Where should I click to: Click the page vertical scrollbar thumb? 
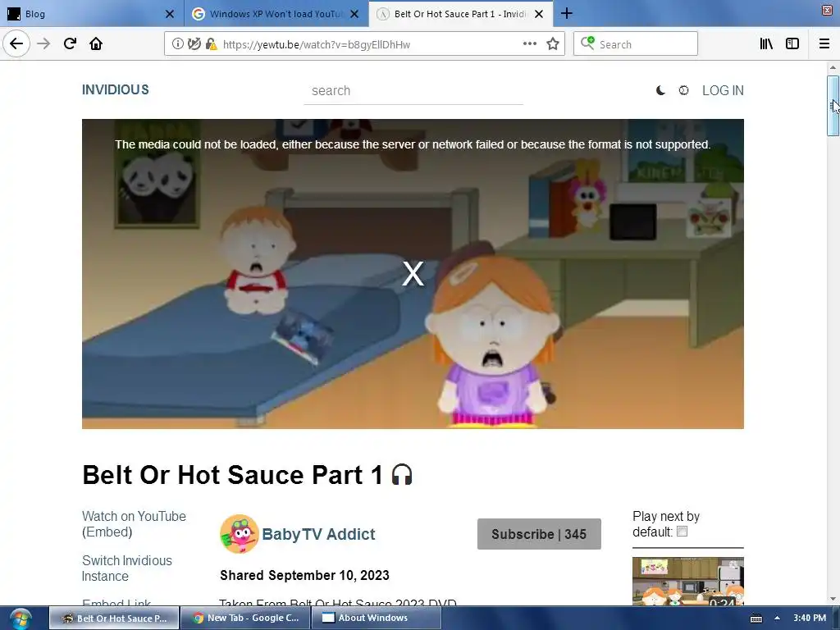(x=833, y=106)
